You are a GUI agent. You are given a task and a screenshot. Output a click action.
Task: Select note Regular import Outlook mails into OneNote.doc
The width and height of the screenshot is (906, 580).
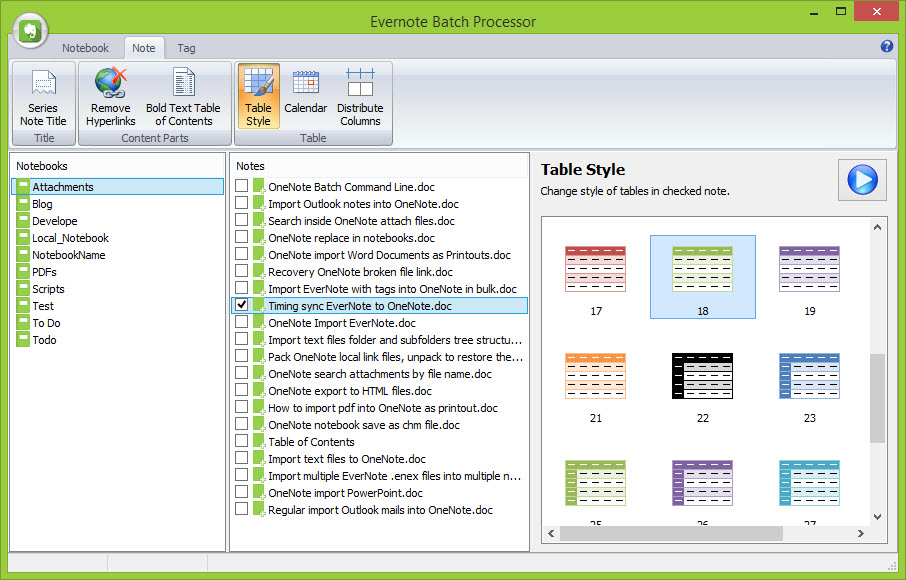[x=380, y=510]
